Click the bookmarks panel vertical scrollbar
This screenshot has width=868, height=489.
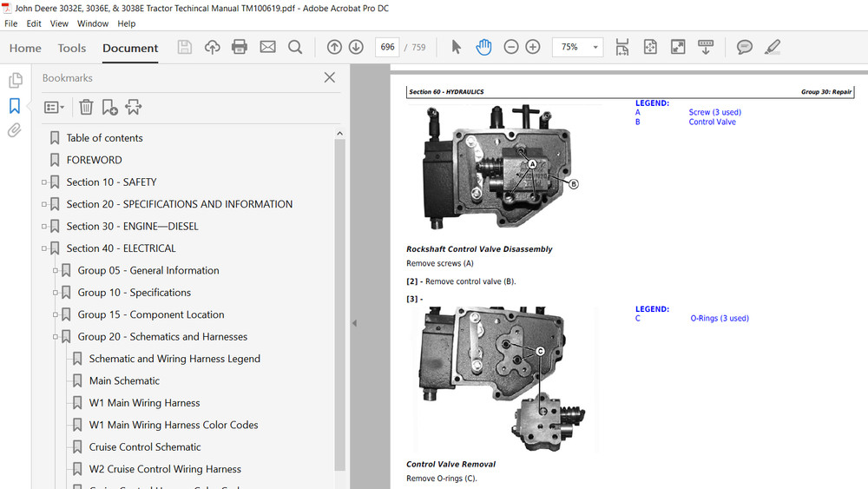pyautogui.click(x=340, y=305)
